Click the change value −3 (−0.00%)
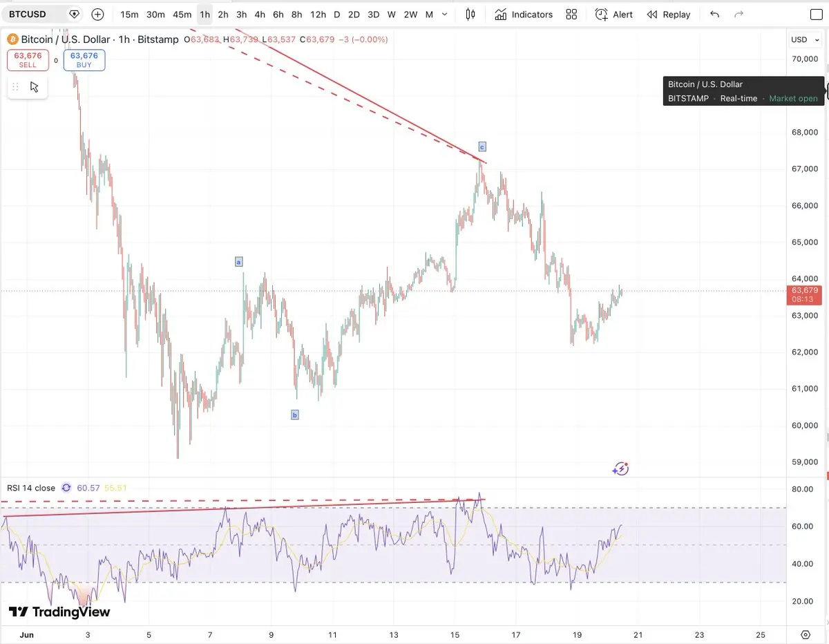Screen dimensions: 829x644 coord(363,39)
